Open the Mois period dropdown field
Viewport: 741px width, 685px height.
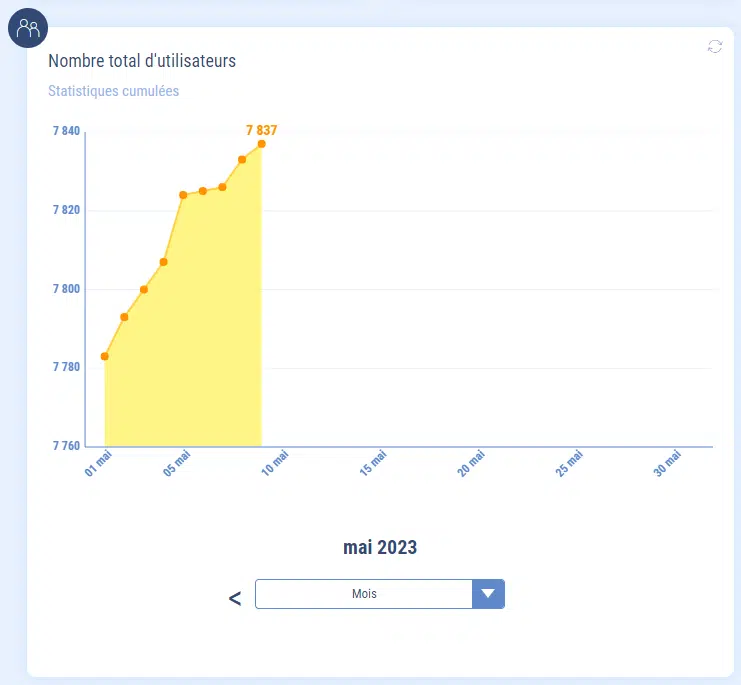[364, 594]
